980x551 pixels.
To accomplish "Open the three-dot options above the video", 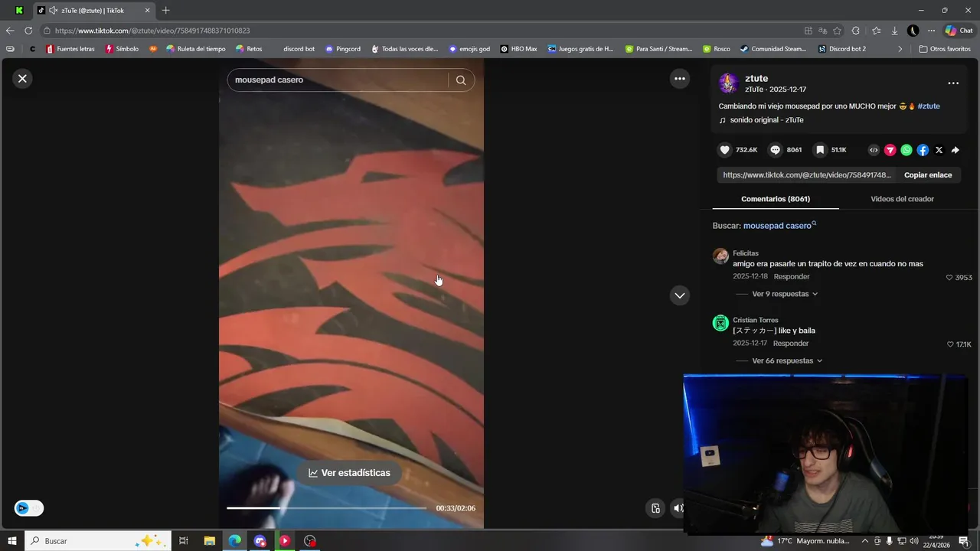I will point(679,79).
